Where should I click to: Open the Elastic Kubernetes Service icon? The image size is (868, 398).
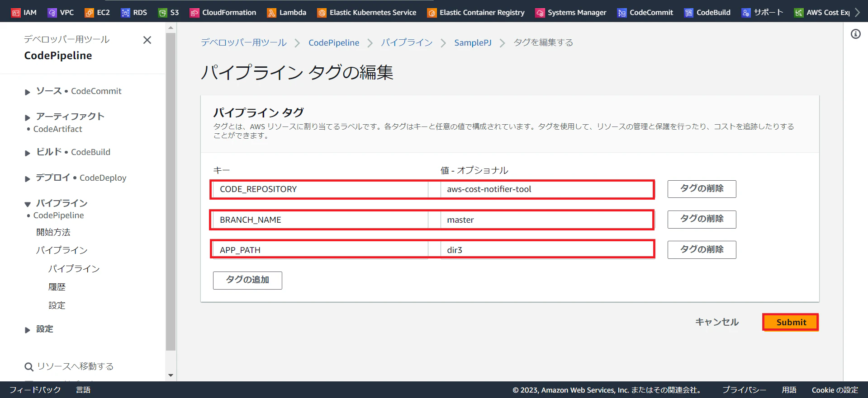[322, 13]
